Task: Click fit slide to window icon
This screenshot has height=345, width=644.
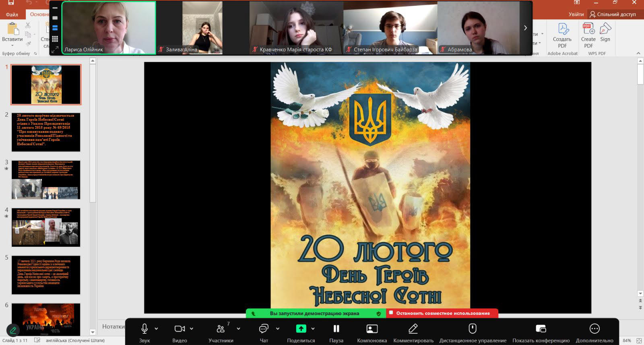Action: [639, 341]
